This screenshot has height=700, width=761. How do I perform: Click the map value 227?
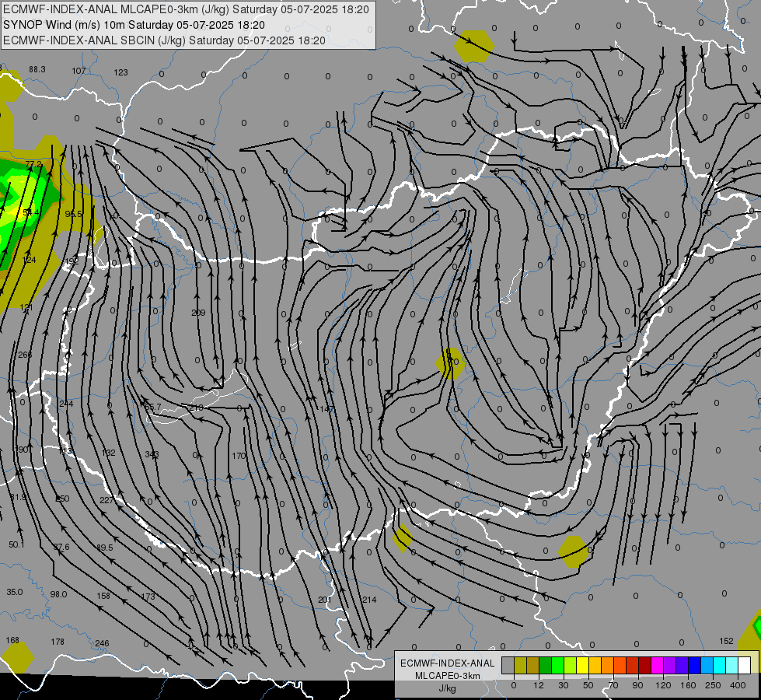(x=106, y=500)
